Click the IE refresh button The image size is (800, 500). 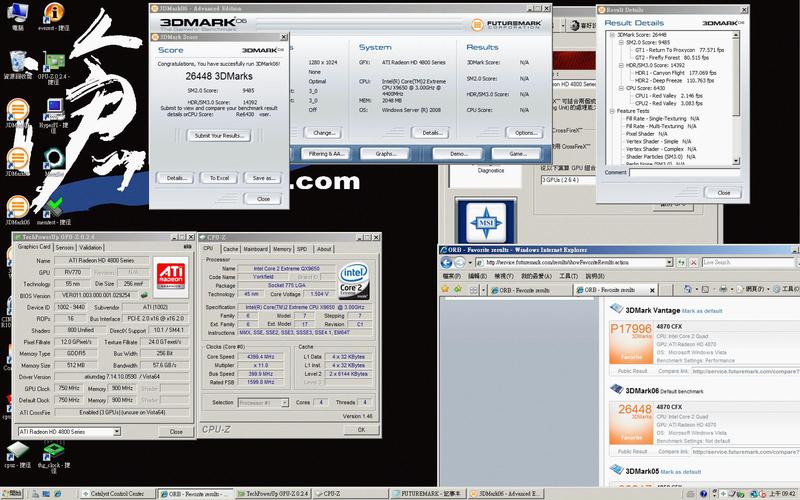[681, 262]
